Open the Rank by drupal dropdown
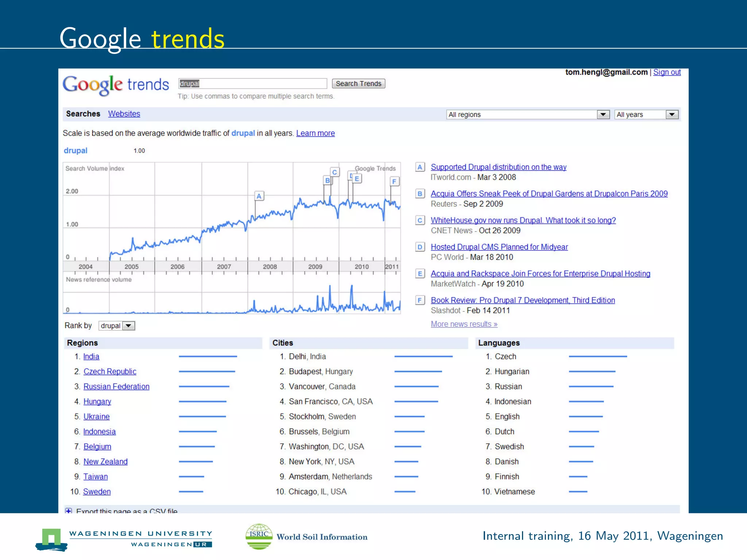The height and width of the screenshot is (560, 747). 117,326
